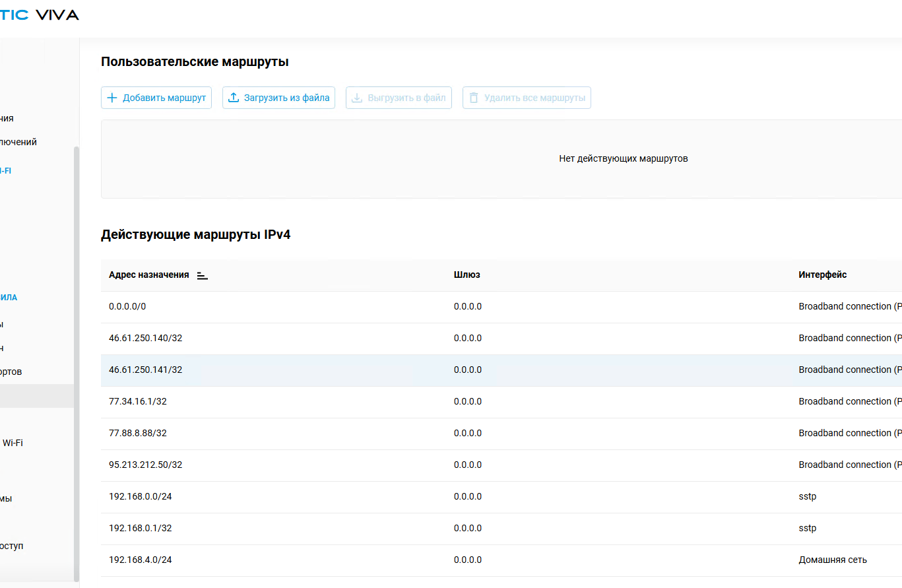Select the 192.168.4.0/24 Домашняя сеть row
The height and width of the screenshot is (588, 902).
(x=501, y=560)
